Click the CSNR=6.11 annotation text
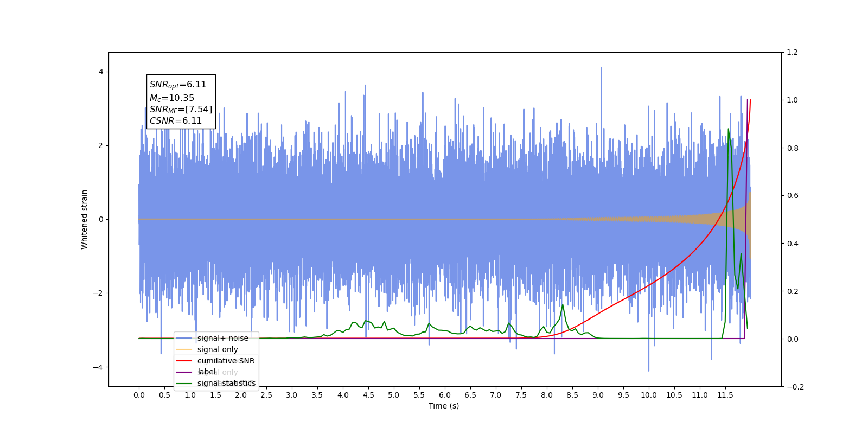This screenshot has width=868, height=434. click(x=176, y=121)
